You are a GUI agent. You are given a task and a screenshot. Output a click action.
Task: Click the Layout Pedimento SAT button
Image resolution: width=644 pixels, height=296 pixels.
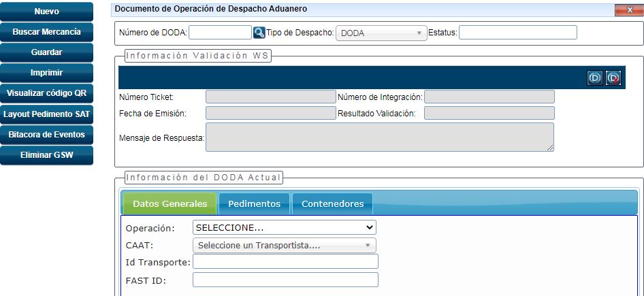coord(46,114)
